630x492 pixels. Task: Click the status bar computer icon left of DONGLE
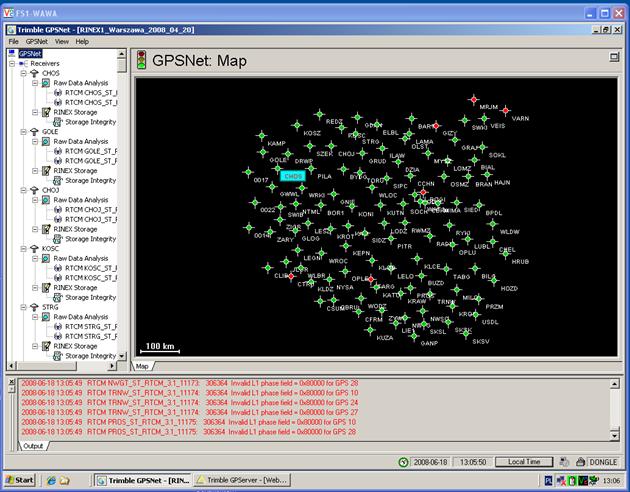tap(564, 462)
